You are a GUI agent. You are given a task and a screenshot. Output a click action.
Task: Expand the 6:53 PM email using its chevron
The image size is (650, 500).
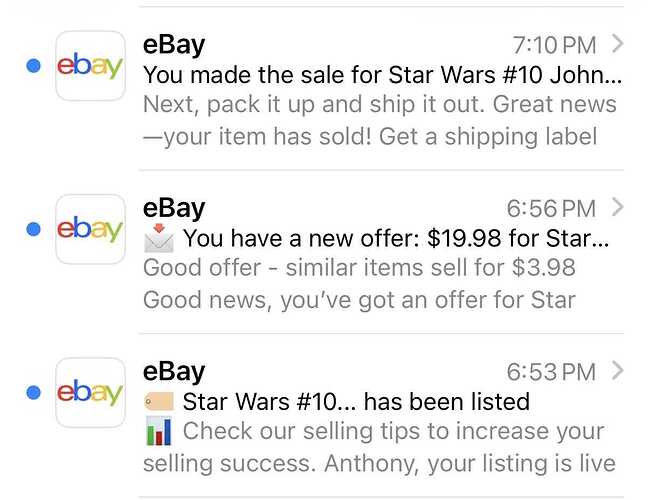click(x=617, y=370)
